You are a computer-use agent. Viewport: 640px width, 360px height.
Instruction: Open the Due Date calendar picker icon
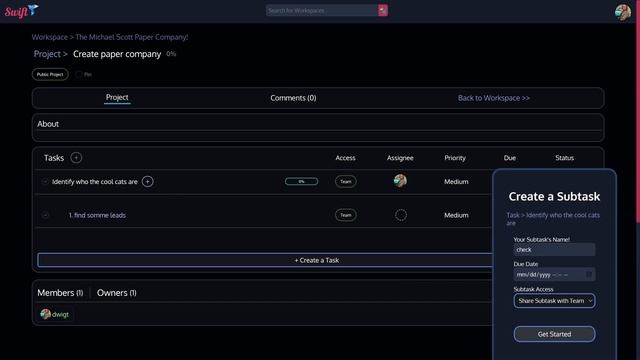pos(589,275)
